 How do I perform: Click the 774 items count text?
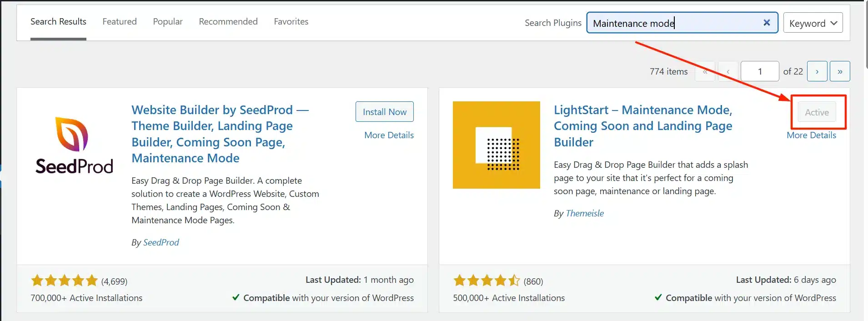pyautogui.click(x=668, y=71)
